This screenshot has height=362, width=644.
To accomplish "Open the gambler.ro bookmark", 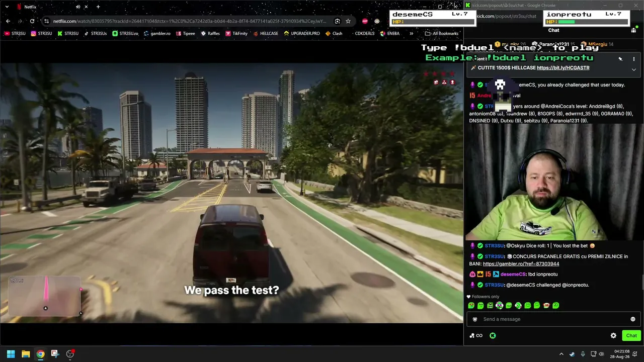I will click(157, 34).
